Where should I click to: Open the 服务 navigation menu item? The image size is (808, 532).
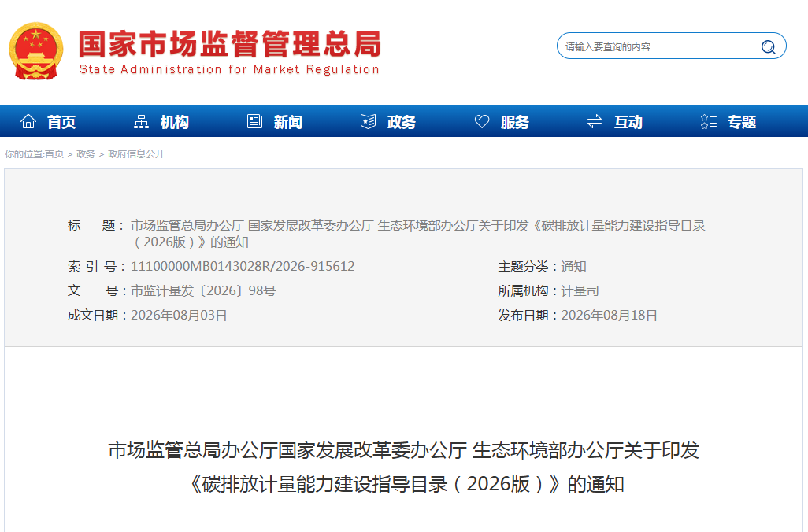(x=515, y=122)
